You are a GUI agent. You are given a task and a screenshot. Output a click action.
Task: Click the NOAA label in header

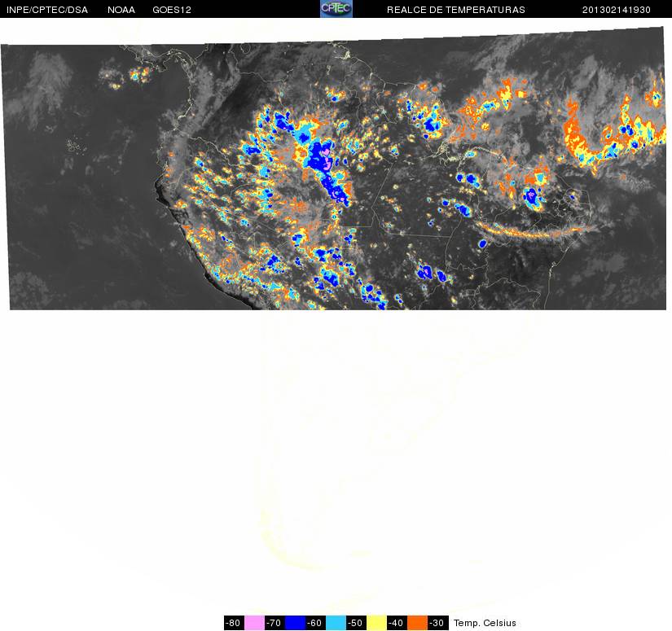pyautogui.click(x=121, y=10)
